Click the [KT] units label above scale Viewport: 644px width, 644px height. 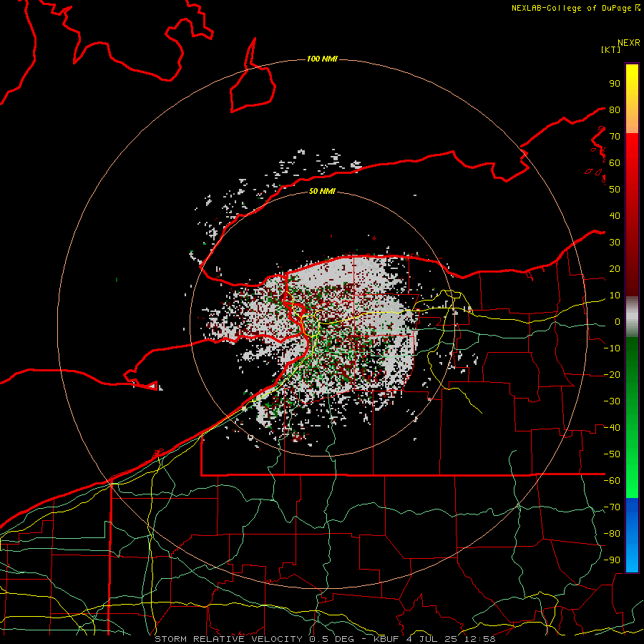click(x=610, y=49)
